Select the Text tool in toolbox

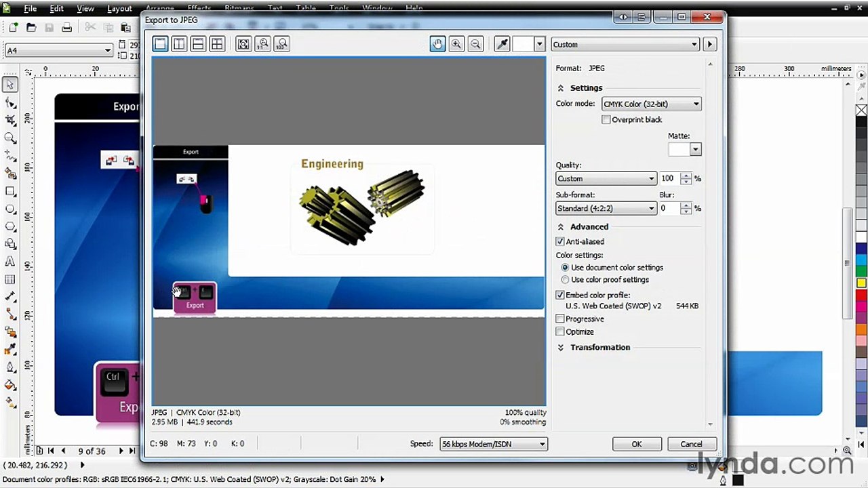click(10, 262)
